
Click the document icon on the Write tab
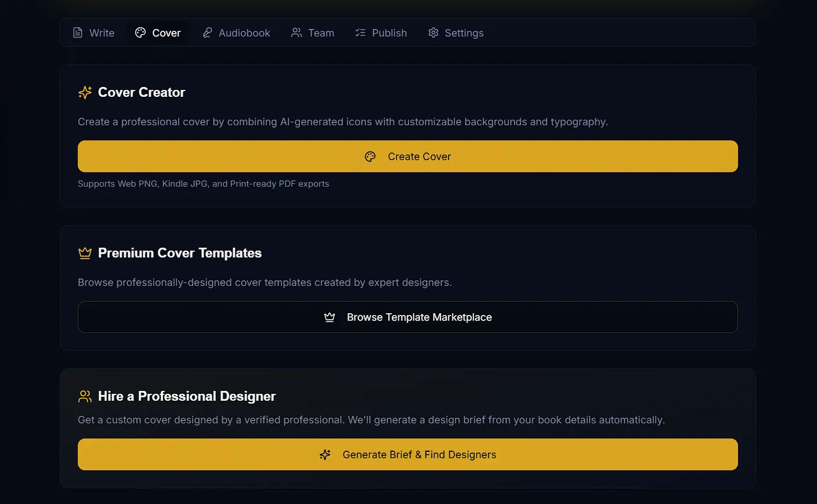[x=78, y=33]
